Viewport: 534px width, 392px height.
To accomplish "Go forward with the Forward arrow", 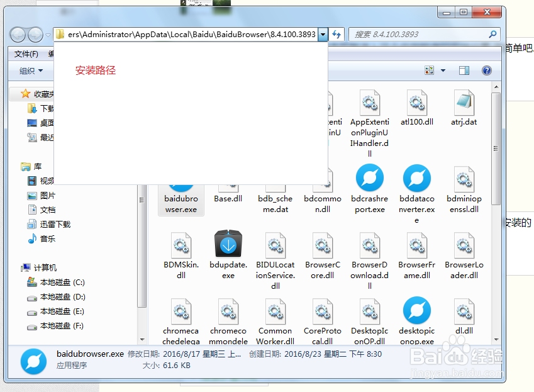I will (35, 35).
